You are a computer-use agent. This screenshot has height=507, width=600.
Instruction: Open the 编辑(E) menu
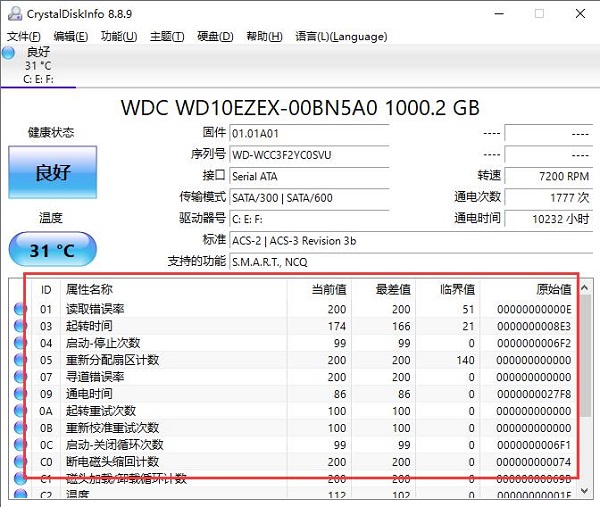click(71, 36)
